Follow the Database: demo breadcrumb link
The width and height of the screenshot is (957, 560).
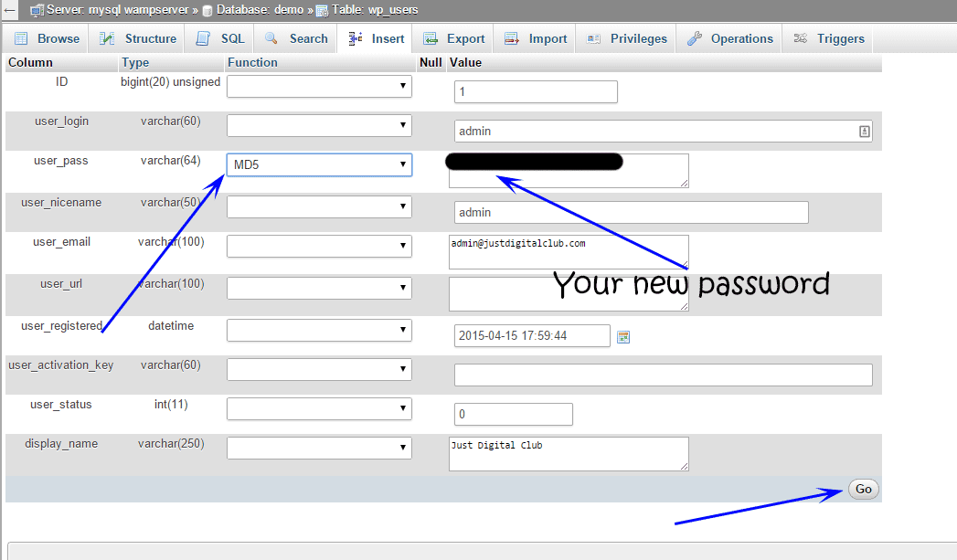pos(260,10)
